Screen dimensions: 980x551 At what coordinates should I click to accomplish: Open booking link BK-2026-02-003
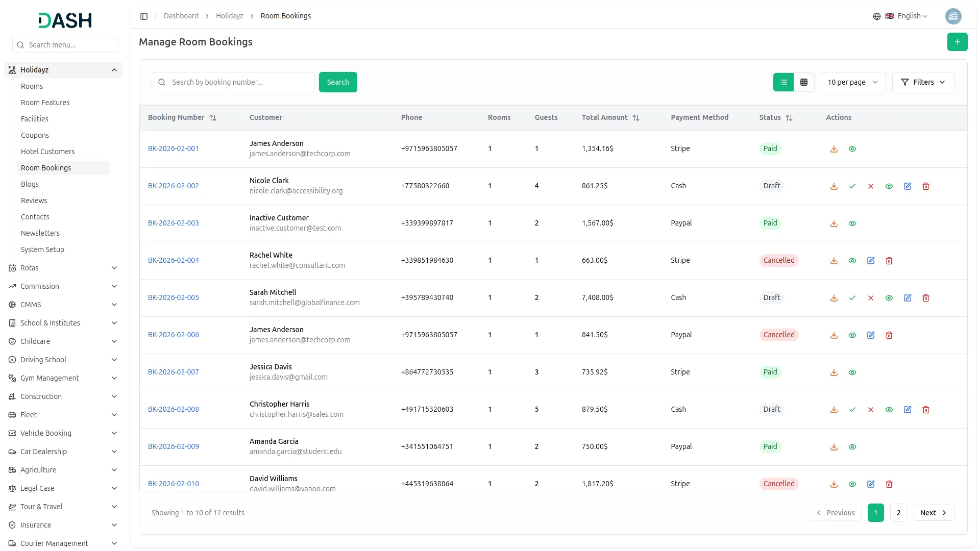point(173,223)
